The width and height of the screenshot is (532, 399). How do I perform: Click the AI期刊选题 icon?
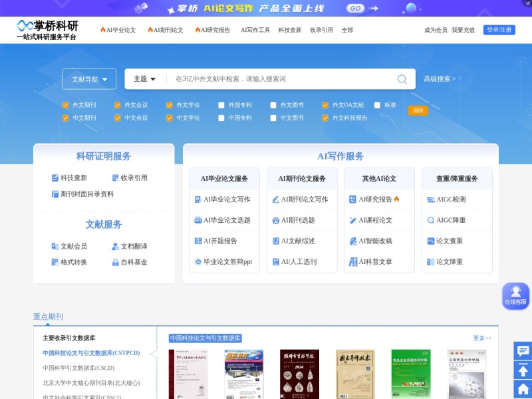[276, 220]
